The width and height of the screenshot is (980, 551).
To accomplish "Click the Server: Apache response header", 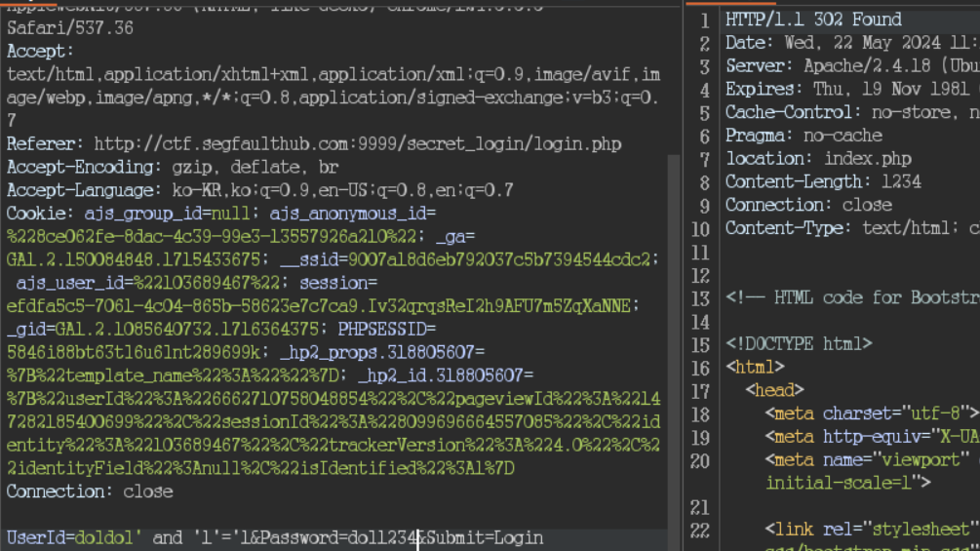I will pos(852,65).
